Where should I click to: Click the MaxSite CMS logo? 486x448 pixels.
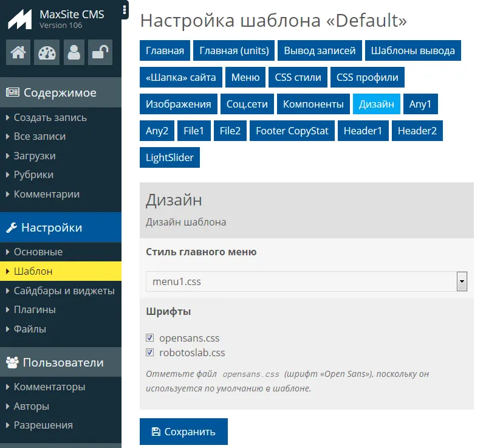(x=19, y=19)
